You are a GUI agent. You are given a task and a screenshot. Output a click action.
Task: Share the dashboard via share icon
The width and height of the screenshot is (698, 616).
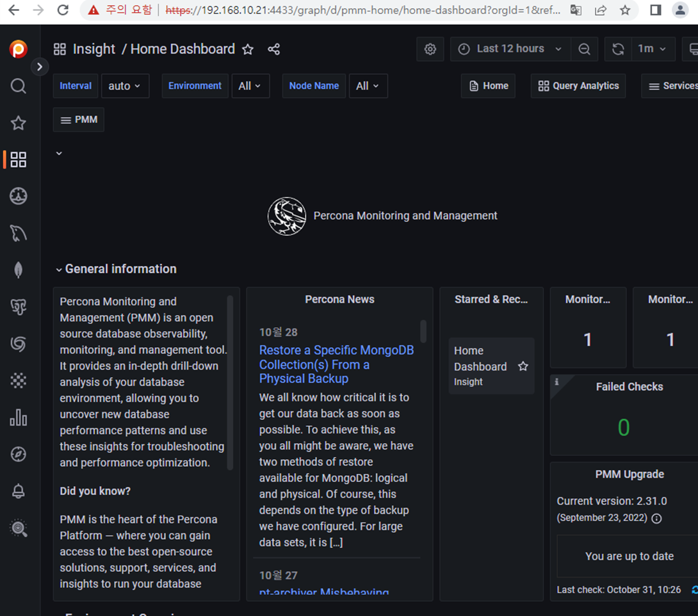click(274, 49)
